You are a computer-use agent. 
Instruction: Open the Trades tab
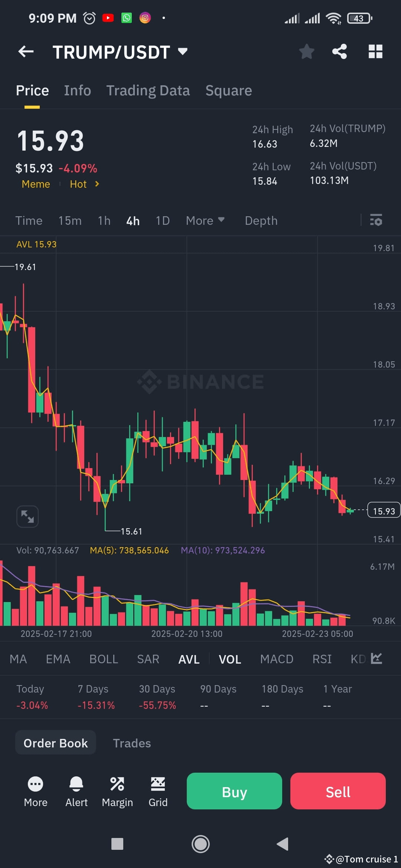point(132,743)
